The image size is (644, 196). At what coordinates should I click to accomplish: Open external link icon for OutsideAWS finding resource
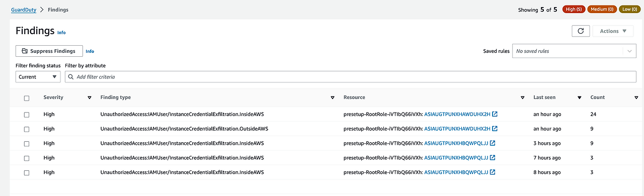click(495, 129)
